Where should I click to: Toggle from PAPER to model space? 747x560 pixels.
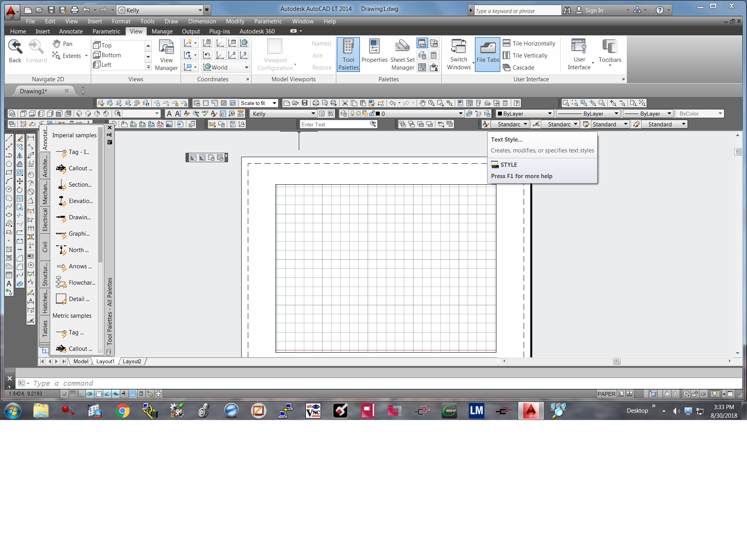click(x=606, y=394)
